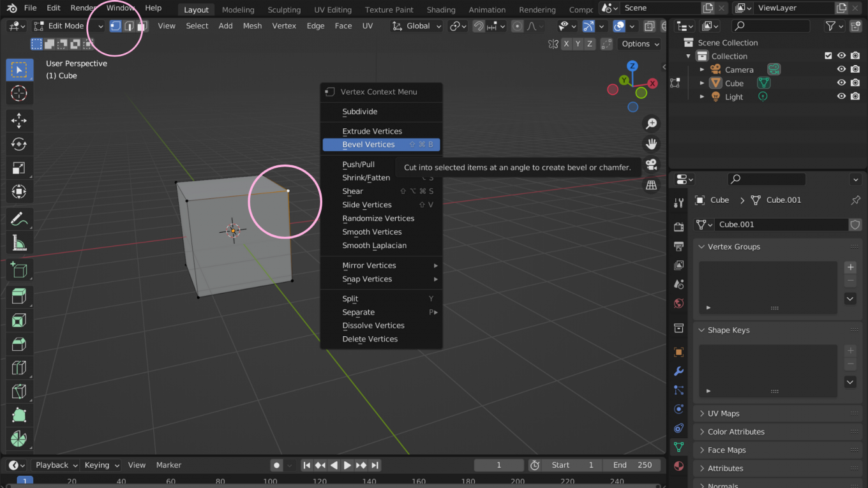Open the Options popover

click(x=639, y=43)
